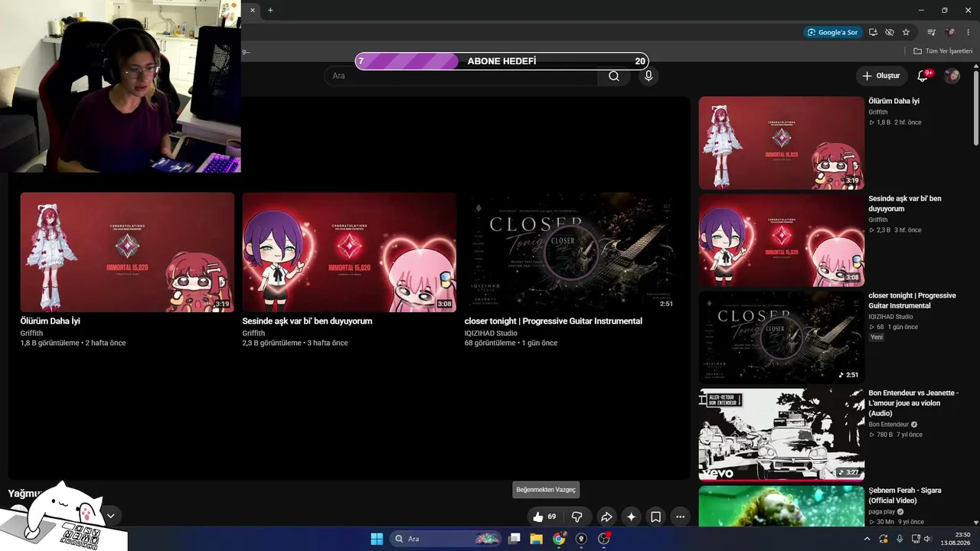The width and height of the screenshot is (980, 551).
Task: Open closer tonight end-screen thumbnail
Action: tap(571, 252)
